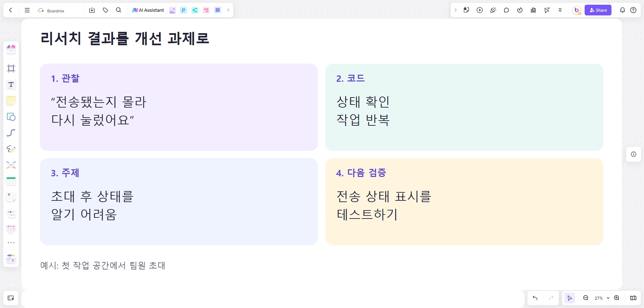The height and width of the screenshot is (308, 644).
Task: Go back with the left arrow
Action: [x=11, y=10]
